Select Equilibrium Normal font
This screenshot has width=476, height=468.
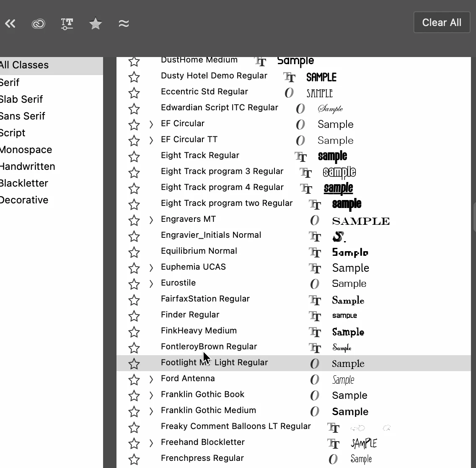[x=199, y=251]
